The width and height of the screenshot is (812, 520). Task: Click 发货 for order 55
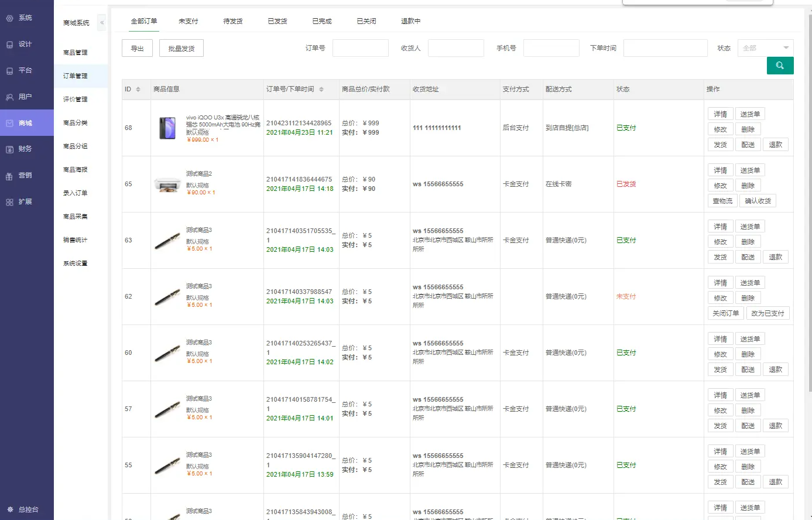[720, 482]
